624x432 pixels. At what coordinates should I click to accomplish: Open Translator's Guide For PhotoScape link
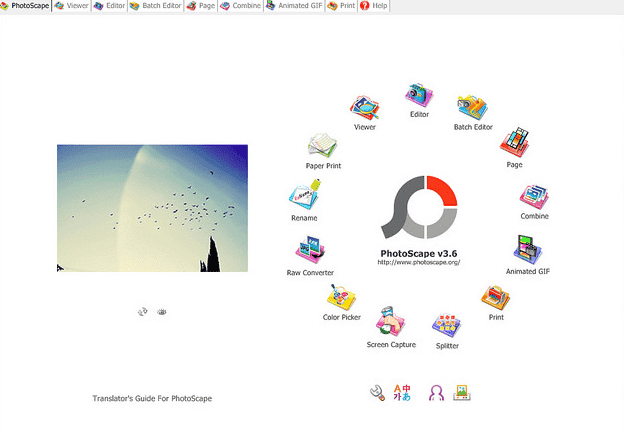click(152, 398)
